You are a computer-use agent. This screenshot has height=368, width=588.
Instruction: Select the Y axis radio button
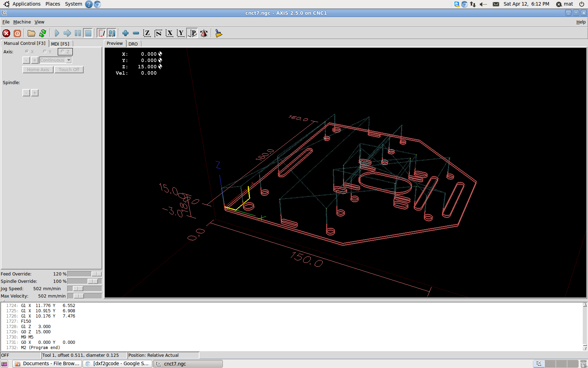(x=45, y=52)
